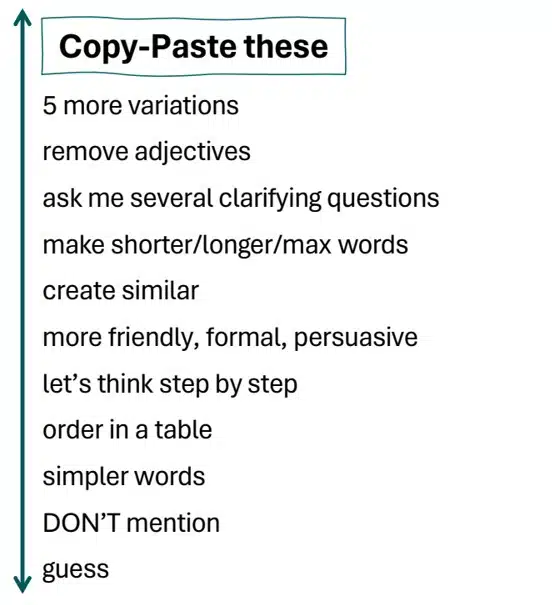Click the 'order in a table' line

(x=127, y=430)
